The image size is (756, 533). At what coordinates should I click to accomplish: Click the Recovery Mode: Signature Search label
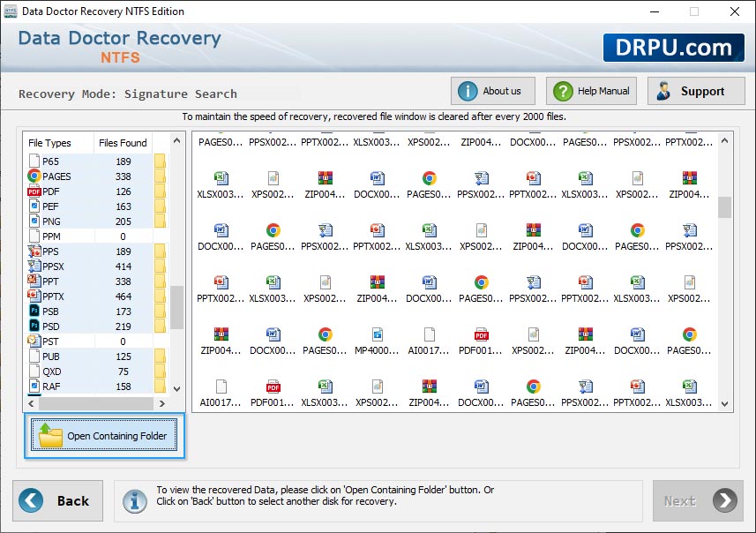tap(128, 94)
